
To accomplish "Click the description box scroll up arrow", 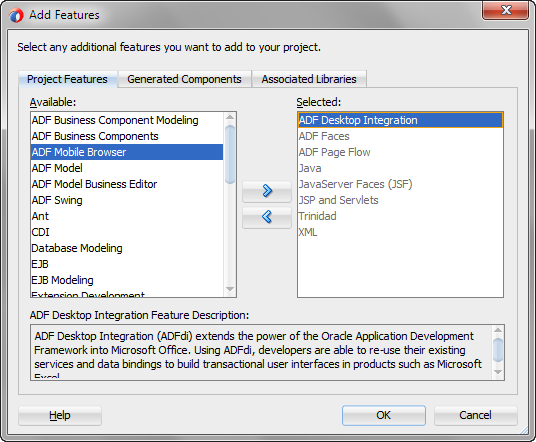I will click(x=498, y=330).
